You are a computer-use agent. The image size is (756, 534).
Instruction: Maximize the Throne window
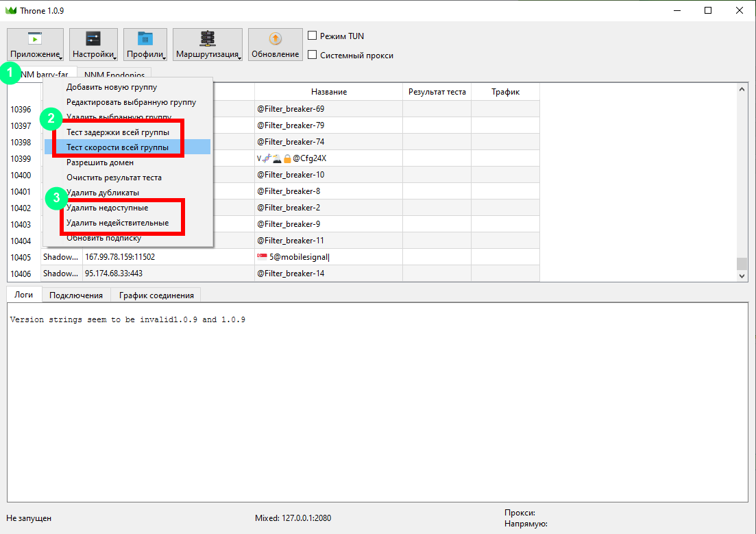coord(708,10)
